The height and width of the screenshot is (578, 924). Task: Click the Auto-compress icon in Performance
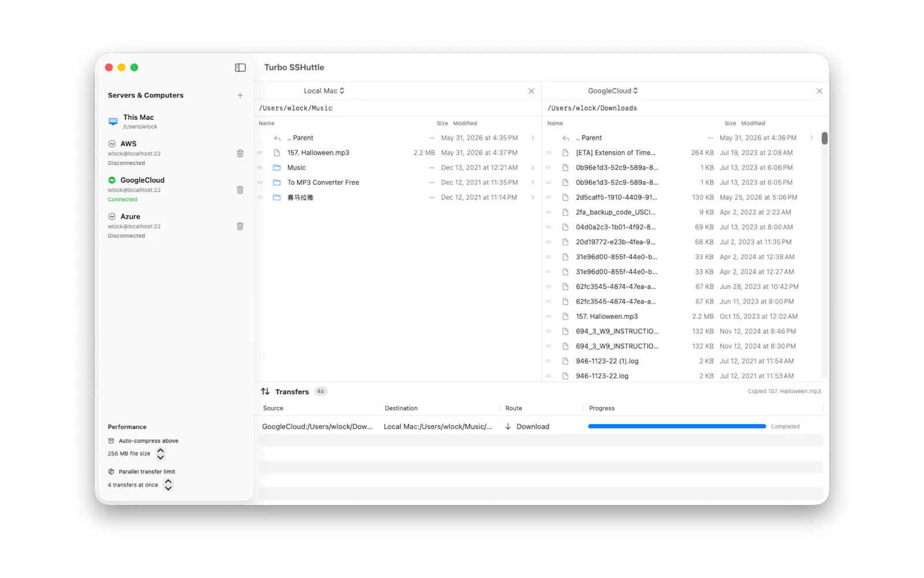click(x=111, y=441)
